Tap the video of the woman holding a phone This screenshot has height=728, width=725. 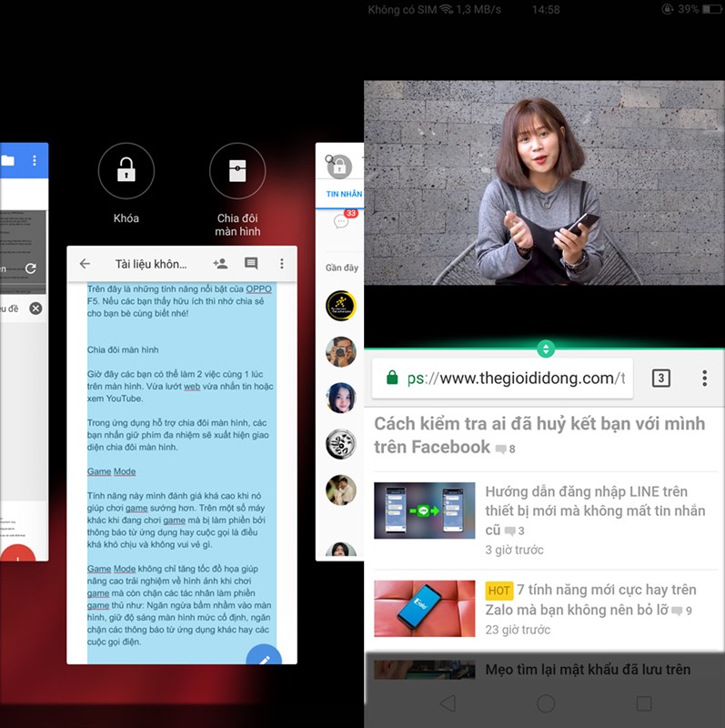544,183
